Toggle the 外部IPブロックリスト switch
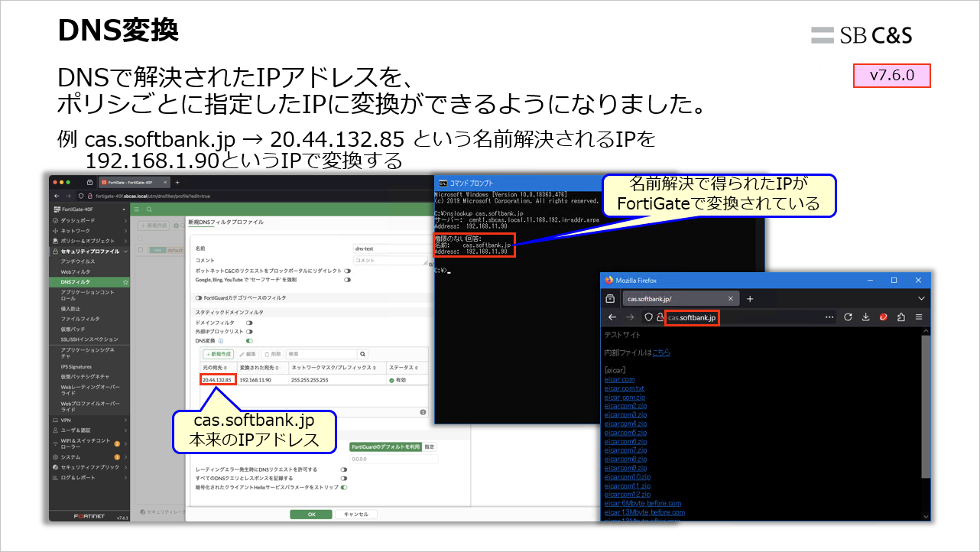 [249, 332]
